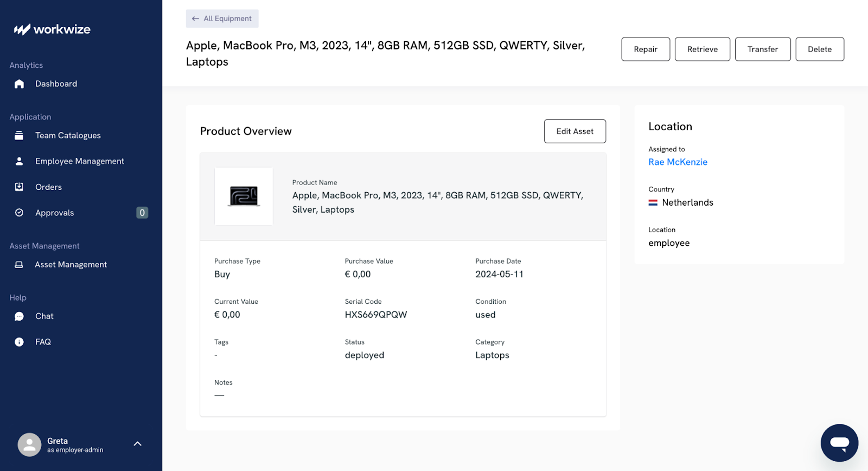Expand the Greta user menu chevron
The image size is (868, 471).
coord(138,444)
